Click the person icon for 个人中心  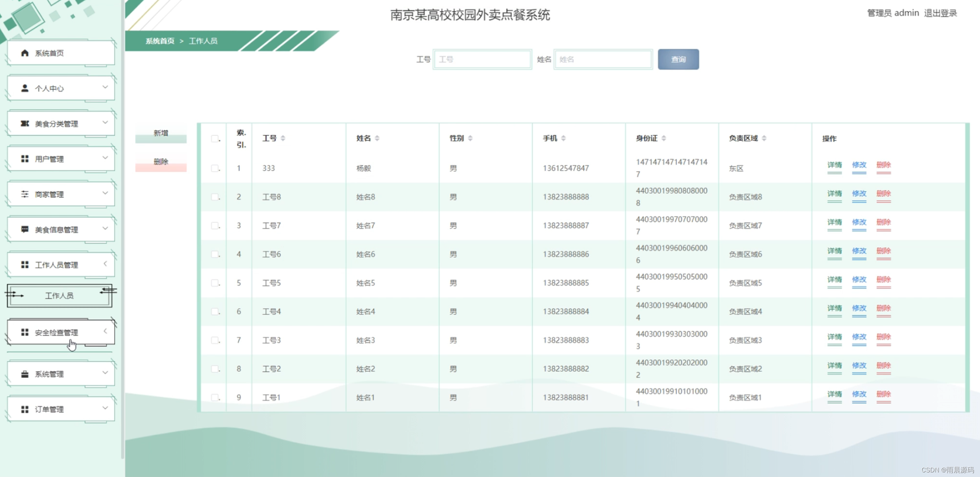pos(25,88)
